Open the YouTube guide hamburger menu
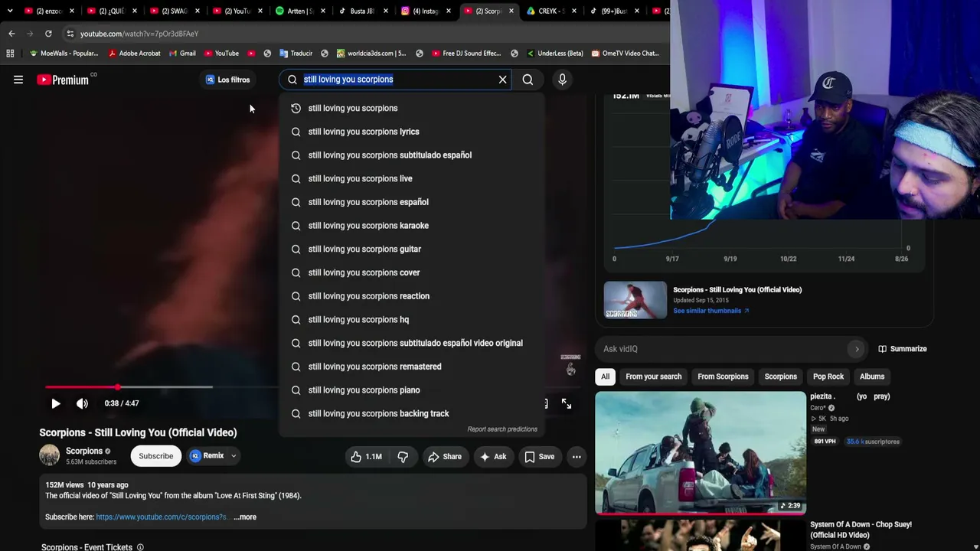 pos(18,80)
